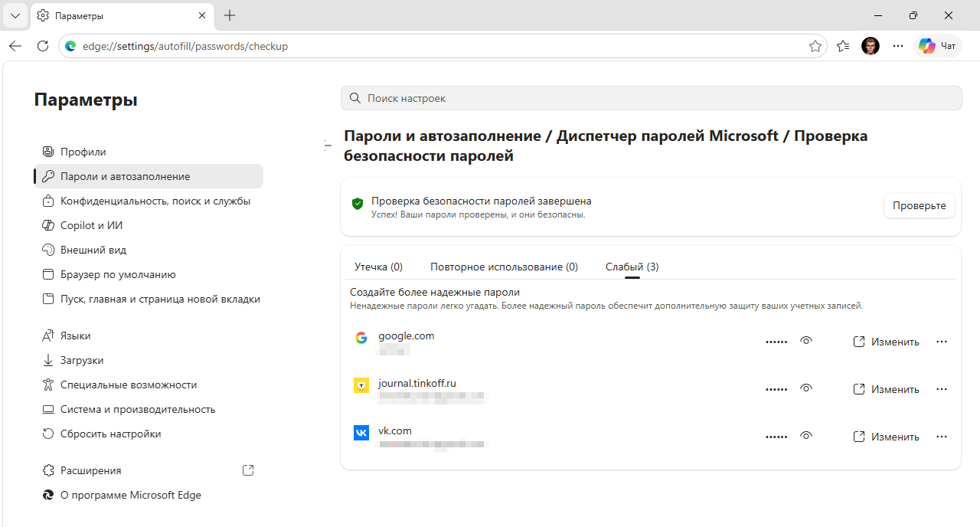Click the Google favicon icon
This screenshot has height=527, width=980.
(361, 338)
